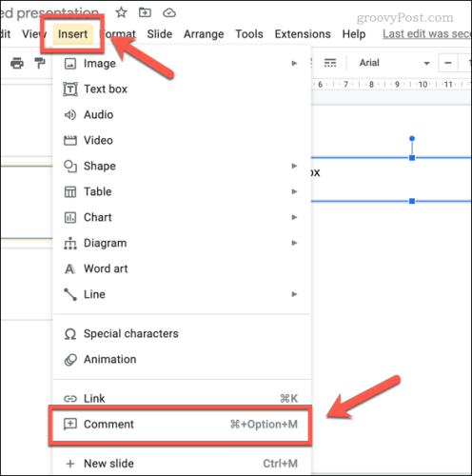Expand the Shape submenu arrow
The height and width of the screenshot is (476, 472).
tap(294, 166)
